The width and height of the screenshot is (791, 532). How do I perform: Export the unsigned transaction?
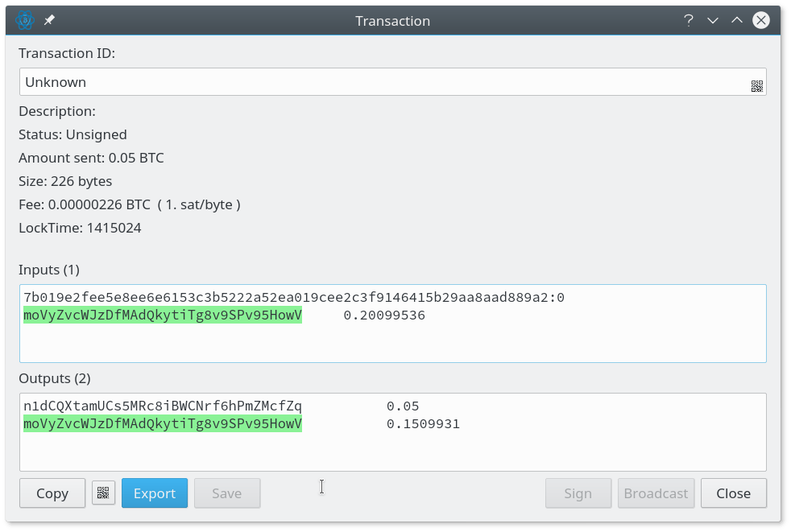pos(155,493)
